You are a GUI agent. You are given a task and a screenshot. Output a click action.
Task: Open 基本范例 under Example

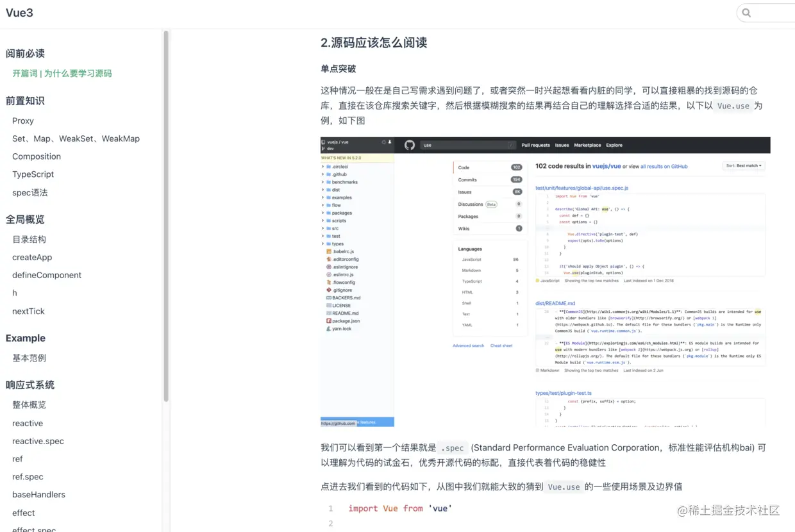(x=29, y=358)
